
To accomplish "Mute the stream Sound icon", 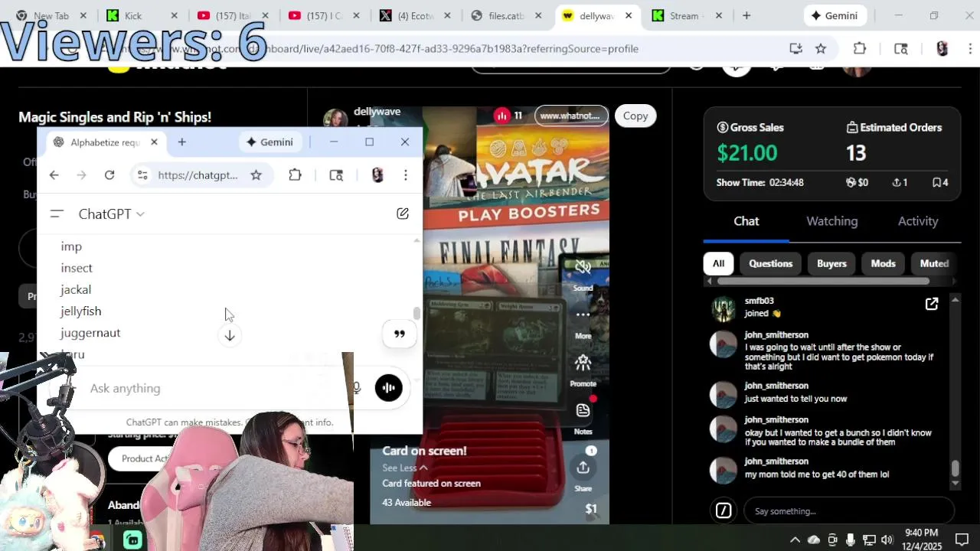I will pyautogui.click(x=583, y=268).
